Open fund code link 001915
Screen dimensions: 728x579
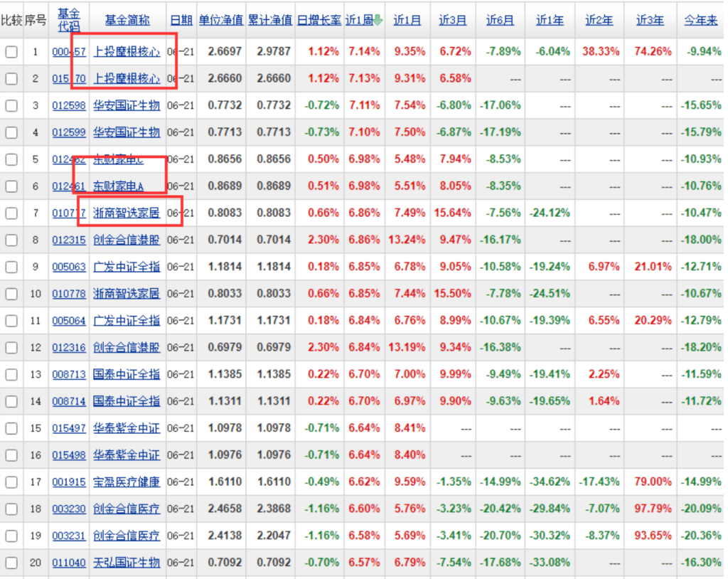69,482
